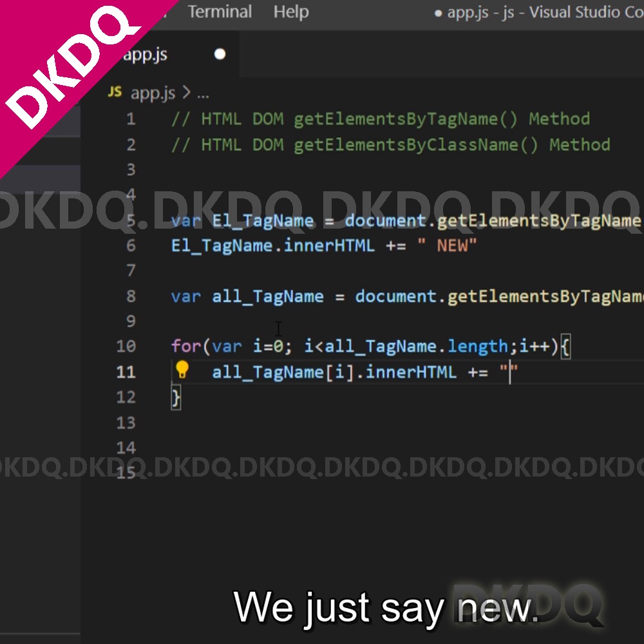The height and width of the screenshot is (644, 644).
Task: Click the lightbulb code action icon
Action: click(182, 370)
